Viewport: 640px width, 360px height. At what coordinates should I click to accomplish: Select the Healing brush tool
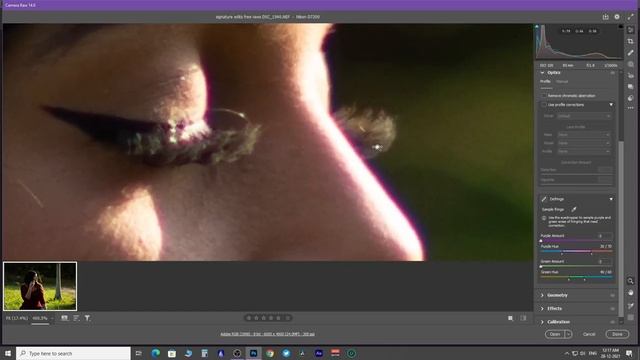[x=631, y=53]
